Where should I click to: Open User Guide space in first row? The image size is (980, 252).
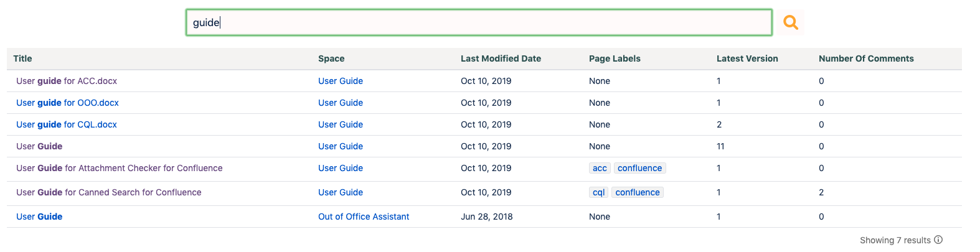pyautogui.click(x=341, y=81)
